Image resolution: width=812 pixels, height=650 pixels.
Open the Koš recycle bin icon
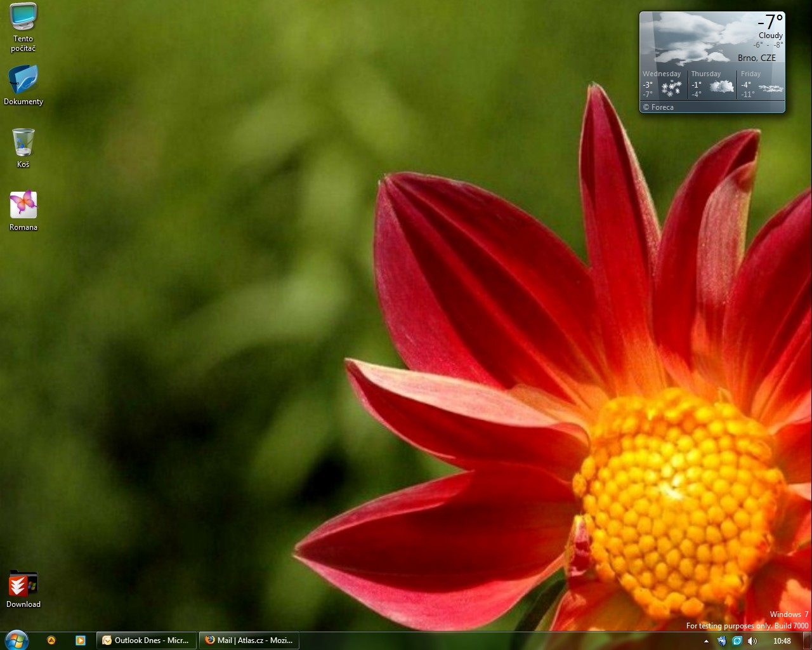pos(23,148)
